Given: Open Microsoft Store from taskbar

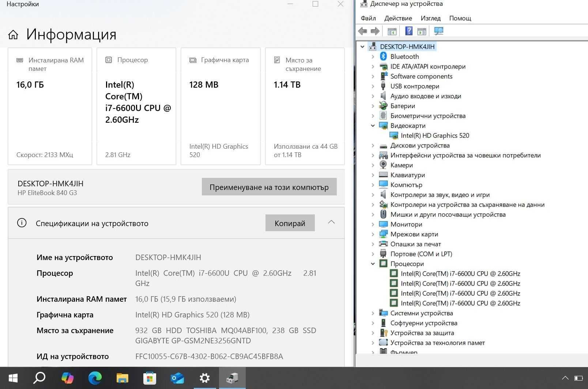Looking at the screenshot, I should coord(150,378).
